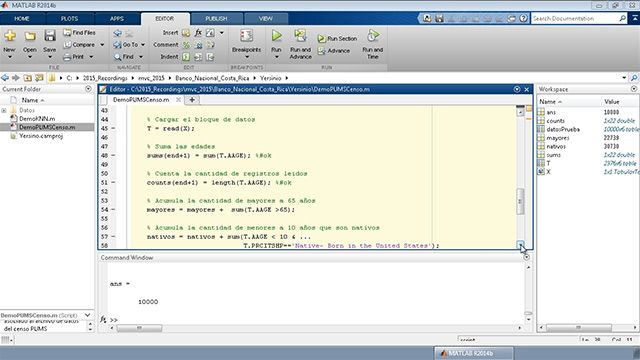
Task: Toggle breakpoint dash on line 54
Action: coord(113,209)
